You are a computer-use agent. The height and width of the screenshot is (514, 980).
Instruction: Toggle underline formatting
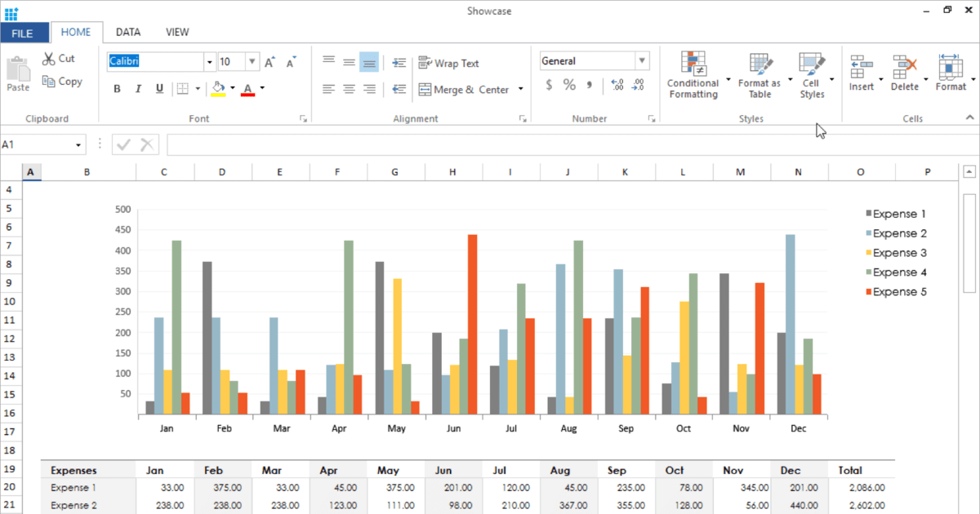click(159, 89)
